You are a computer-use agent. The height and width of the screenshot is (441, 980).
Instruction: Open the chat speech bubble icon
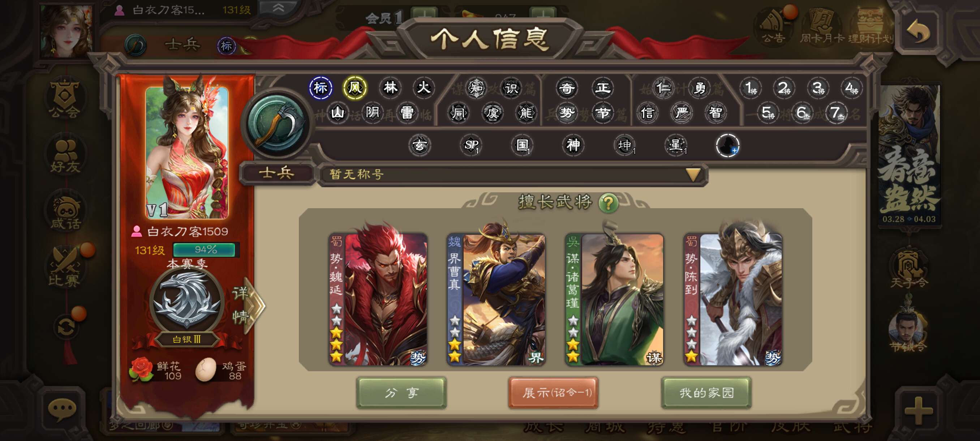(x=62, y=410)
